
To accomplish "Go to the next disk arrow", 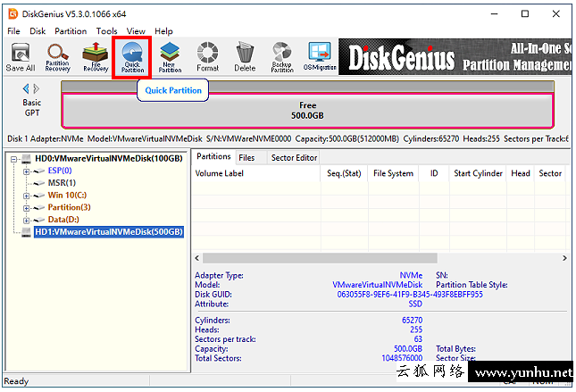I will pyautogui.click(x=37, y=88).
